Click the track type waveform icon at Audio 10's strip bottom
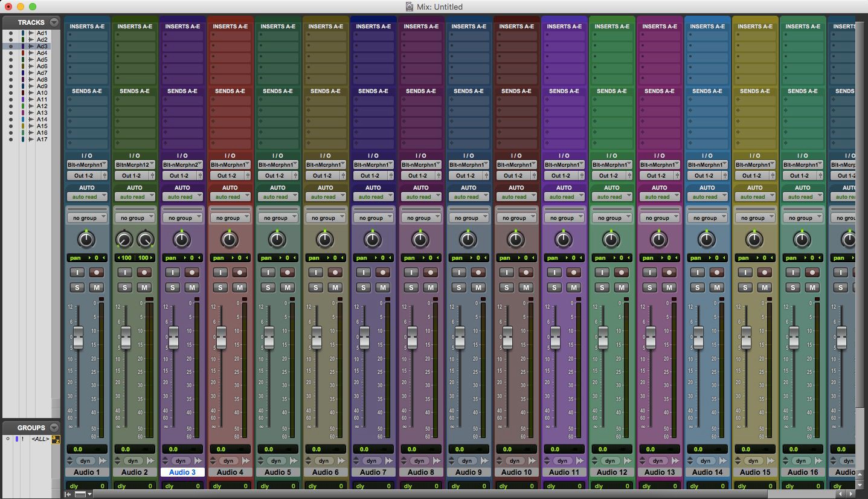Viewport: 868px width, 499px height. (533, 461)
